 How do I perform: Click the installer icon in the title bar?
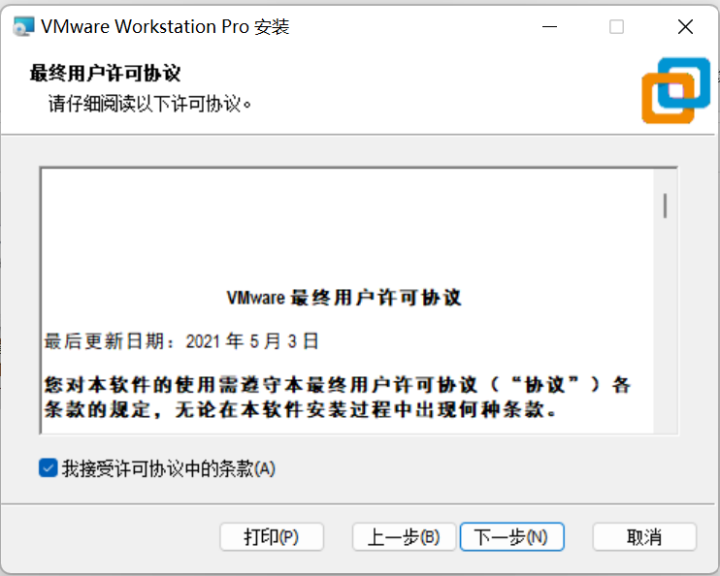[23, 27]
